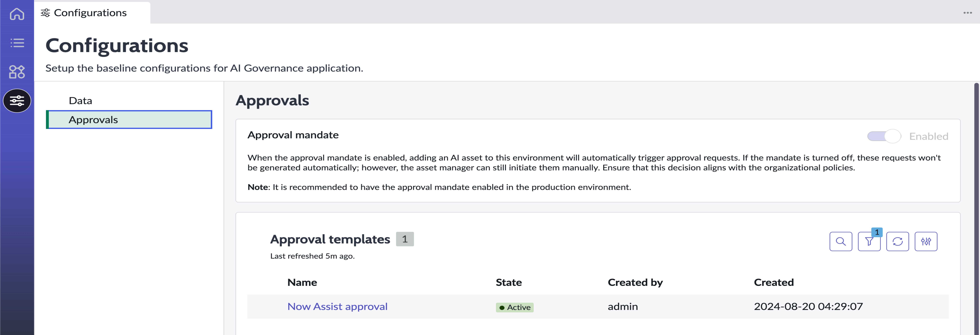980x335 pixels.
Task: Click the Approval templates count badge
Action: pyautogui.click(x=404, y=239)
